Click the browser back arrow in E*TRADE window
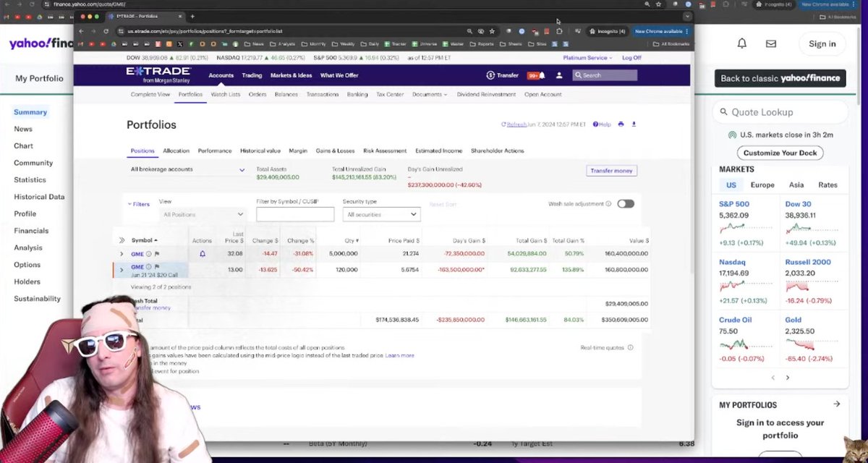Viewport: 868px width, 463px height. (x=82, y=31)
